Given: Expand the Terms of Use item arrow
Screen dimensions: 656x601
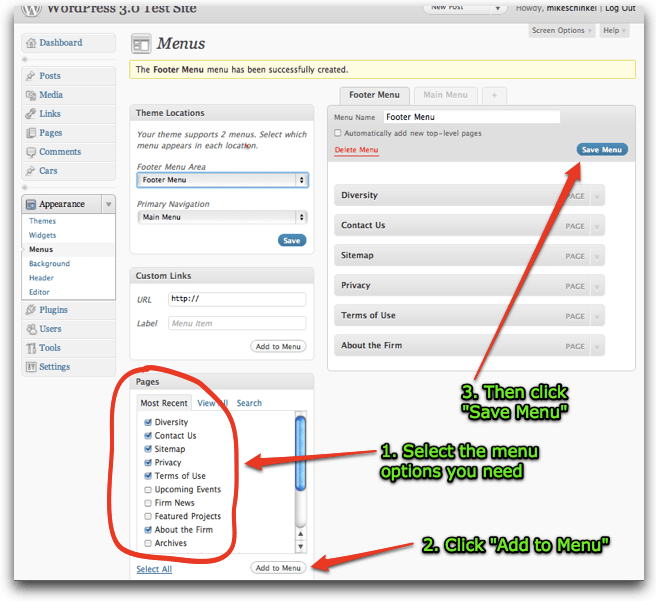Looking at the screenshot, I should tap(597, 316).
